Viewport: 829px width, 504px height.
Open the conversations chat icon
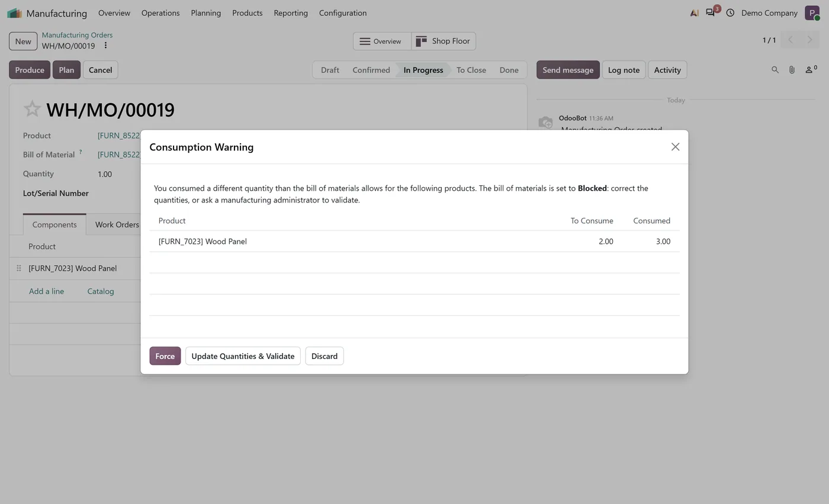[711, 12]
